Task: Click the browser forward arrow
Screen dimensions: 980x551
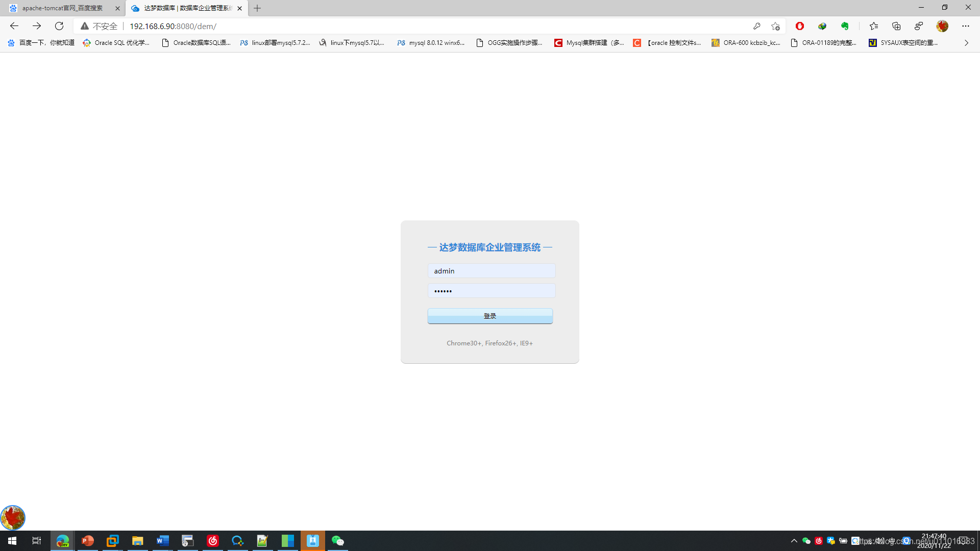Action: click(x=37, y=26)
